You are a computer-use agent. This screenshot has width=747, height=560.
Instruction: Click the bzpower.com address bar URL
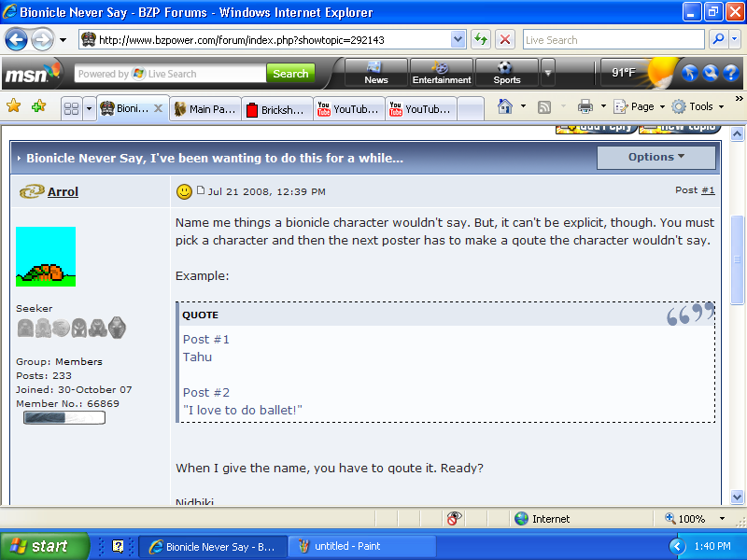[x=241, y=40]
